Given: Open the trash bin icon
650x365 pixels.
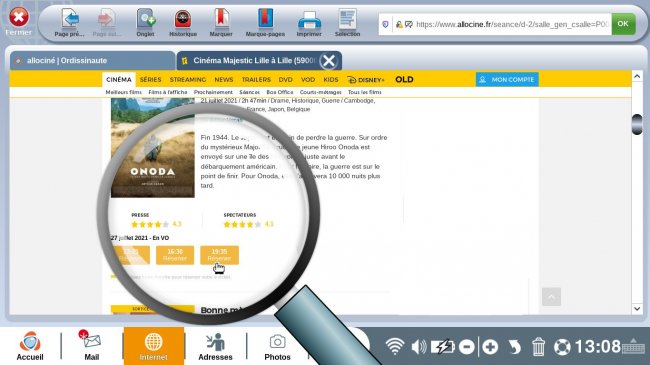Looking at the screenshot, I should pos(538,346).
